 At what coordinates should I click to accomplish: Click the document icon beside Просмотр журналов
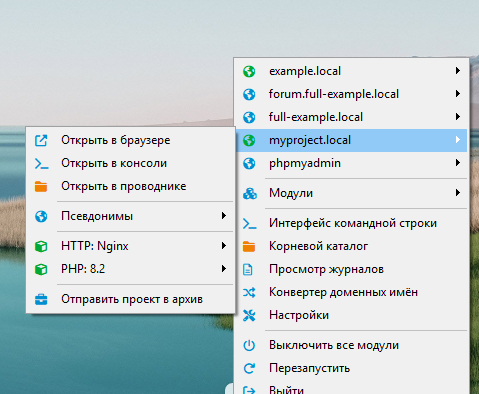point(248,269)
